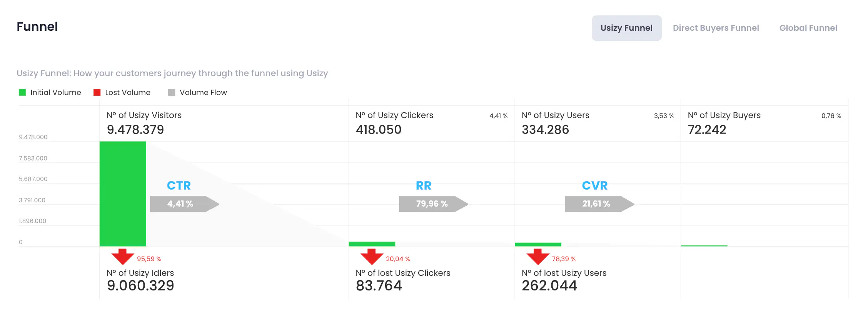This screenshot has width=868, height=327.
Task: Click the red arrow above Usizy Idlers
Action: click(122, 257)
